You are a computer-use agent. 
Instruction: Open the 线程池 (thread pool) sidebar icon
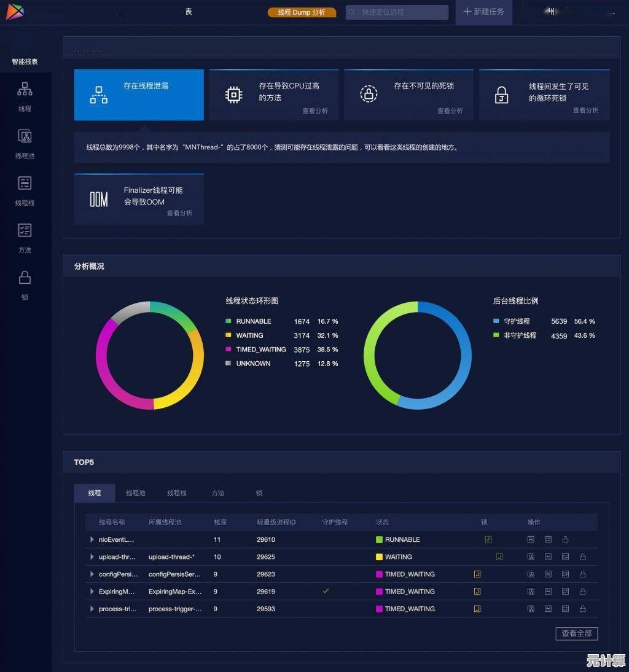tap(25, 136)
